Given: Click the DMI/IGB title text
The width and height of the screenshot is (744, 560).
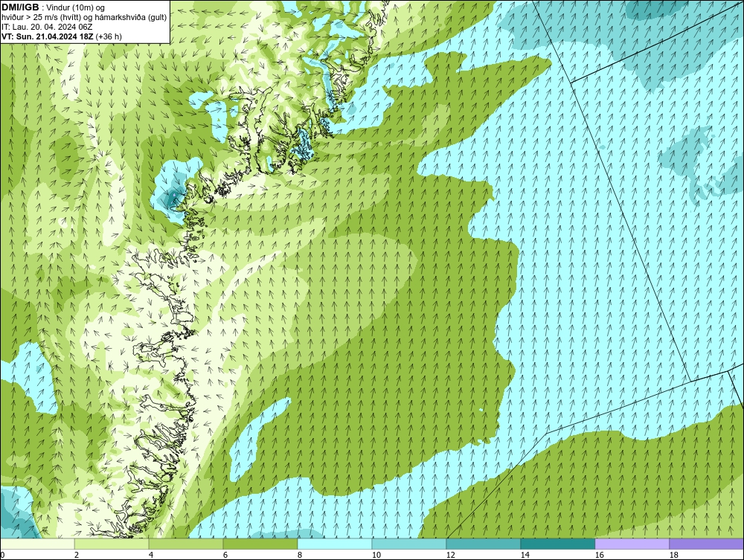Looking at the screenshot, I should tap(20, 7).
